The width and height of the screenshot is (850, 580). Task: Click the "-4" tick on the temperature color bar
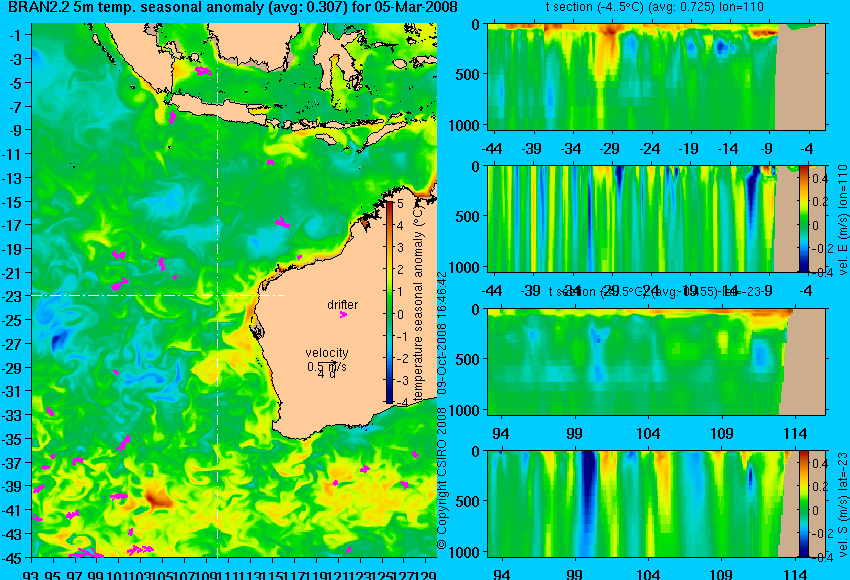point(401,403)
